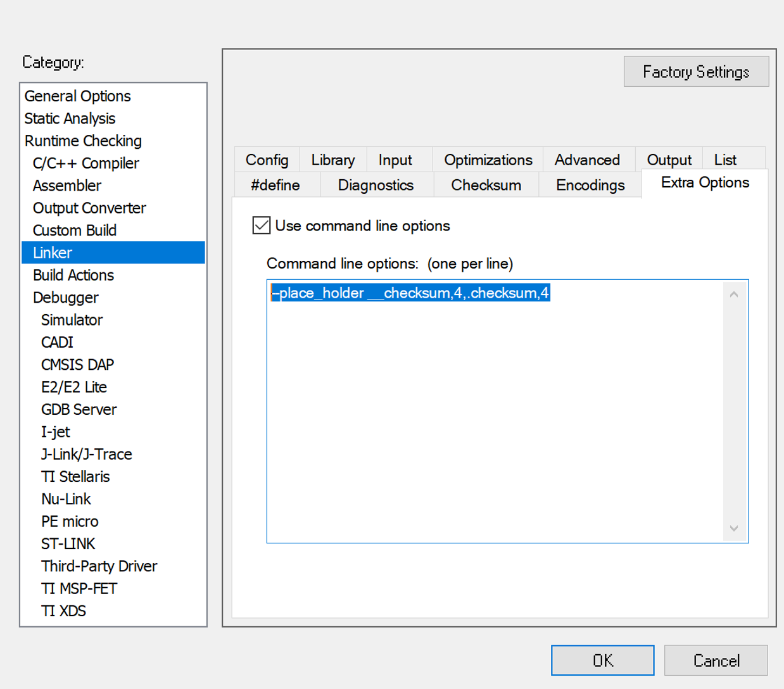This screenshot has width=784, height=689.
Task: Select the Optimizations tab
Action: 487,160
